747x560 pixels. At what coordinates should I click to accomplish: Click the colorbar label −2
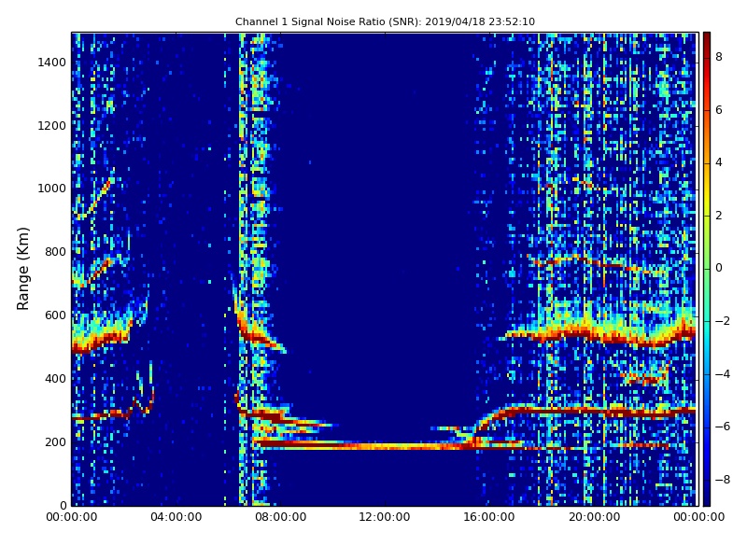point(723,321)
